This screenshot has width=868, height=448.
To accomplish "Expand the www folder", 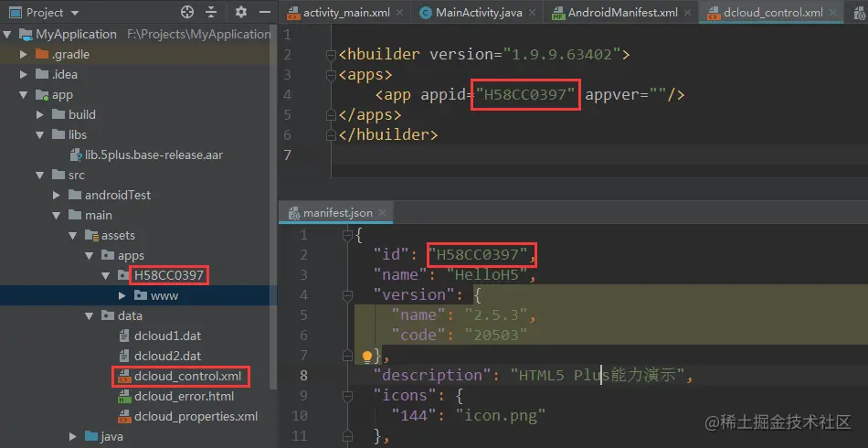I will coord(123,295).
